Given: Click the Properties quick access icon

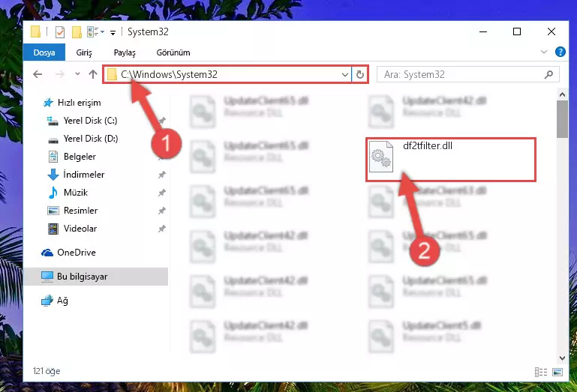Looking at the screenshot, I should [x=59, y=32].
